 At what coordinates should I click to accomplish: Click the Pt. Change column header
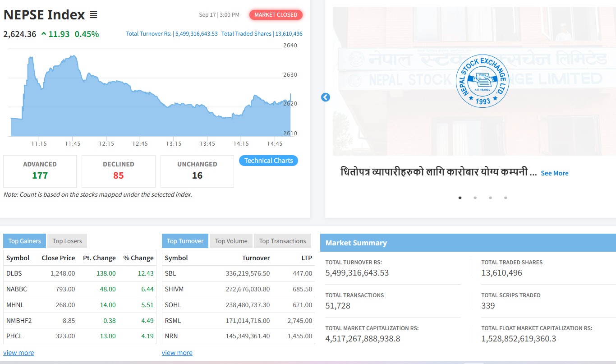click(x=99, y=258)
